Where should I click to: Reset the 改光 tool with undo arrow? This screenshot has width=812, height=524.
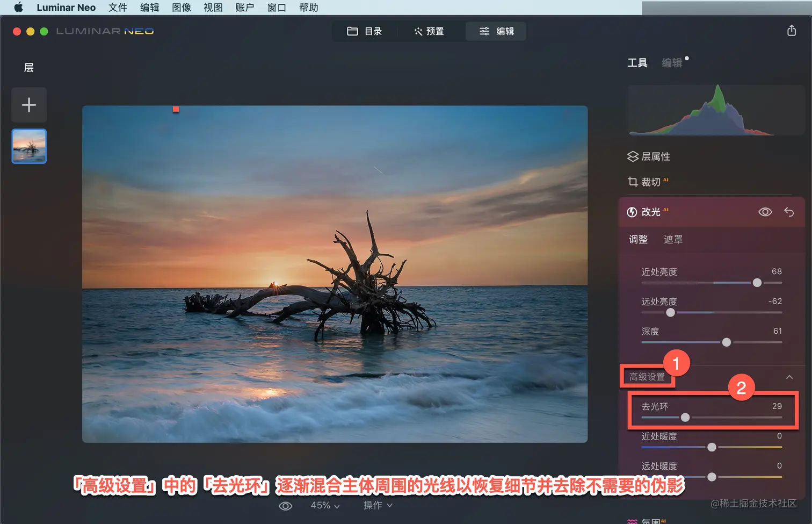789,212
